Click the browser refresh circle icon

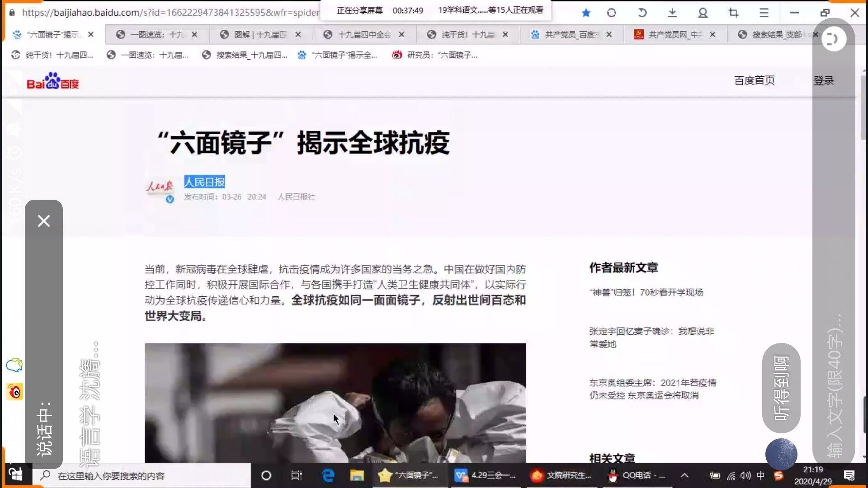(611, 13)
